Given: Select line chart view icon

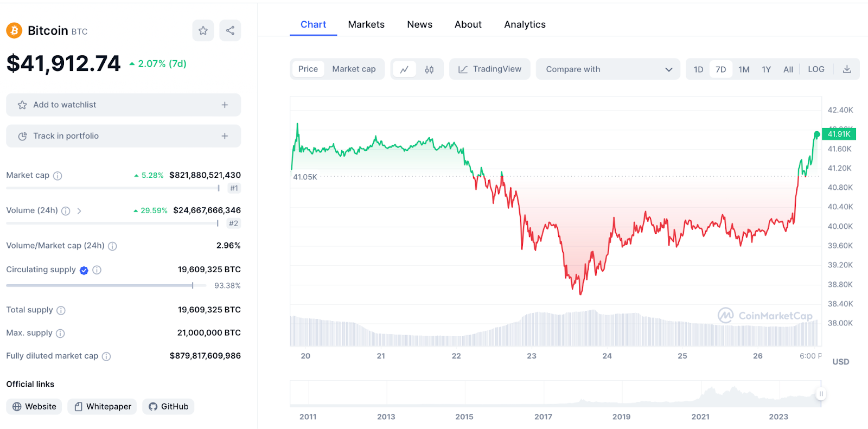Looking at the screenshot, I should pyautogui.click(x=404, y=69).
